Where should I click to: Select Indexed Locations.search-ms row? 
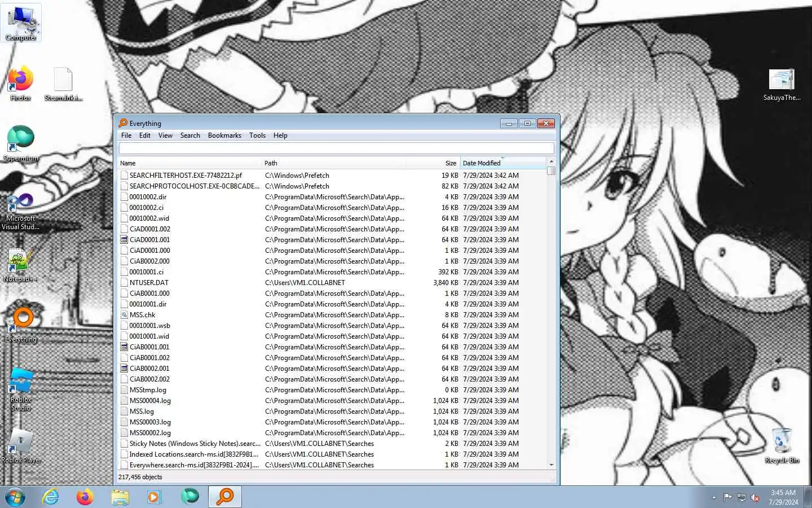point(332,454)
